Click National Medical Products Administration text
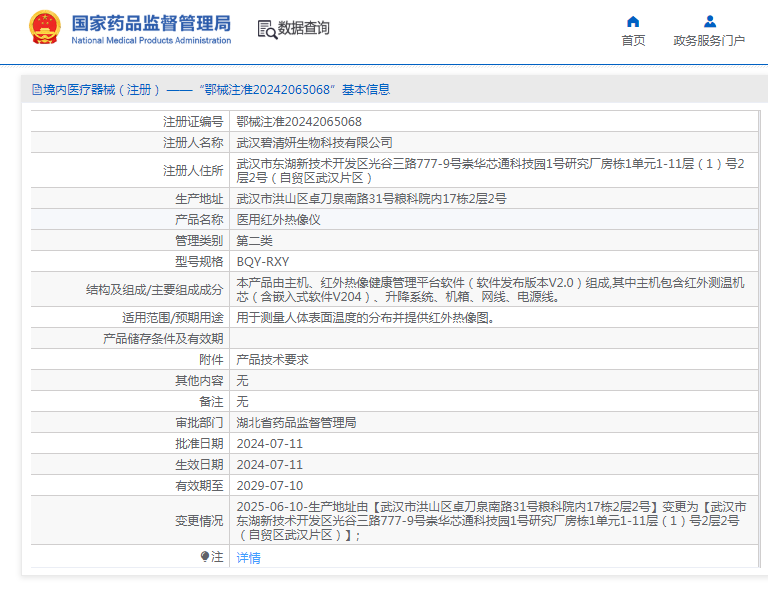Viewport: 768px width, 589px height. (151, 41)
